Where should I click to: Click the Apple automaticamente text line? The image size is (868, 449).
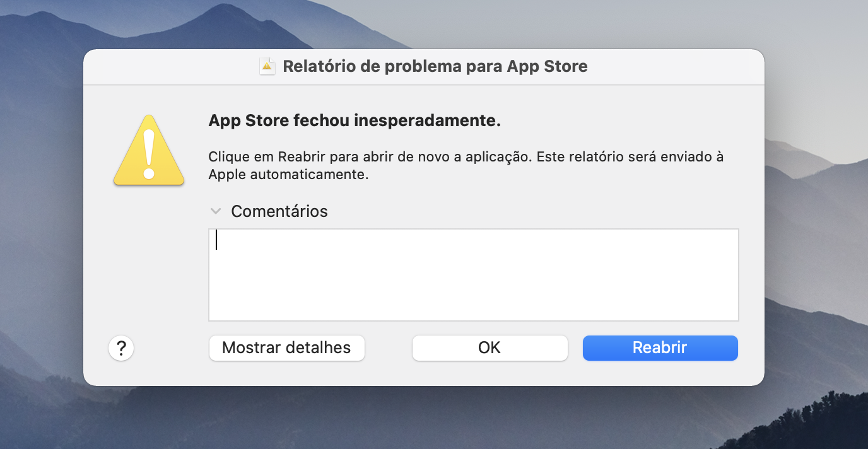[288, 175]
